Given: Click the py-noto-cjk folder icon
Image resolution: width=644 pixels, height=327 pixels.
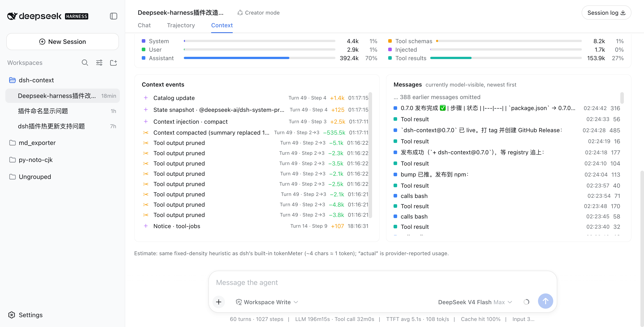Looking at the screenshot, I should click(x=12, y=160).
